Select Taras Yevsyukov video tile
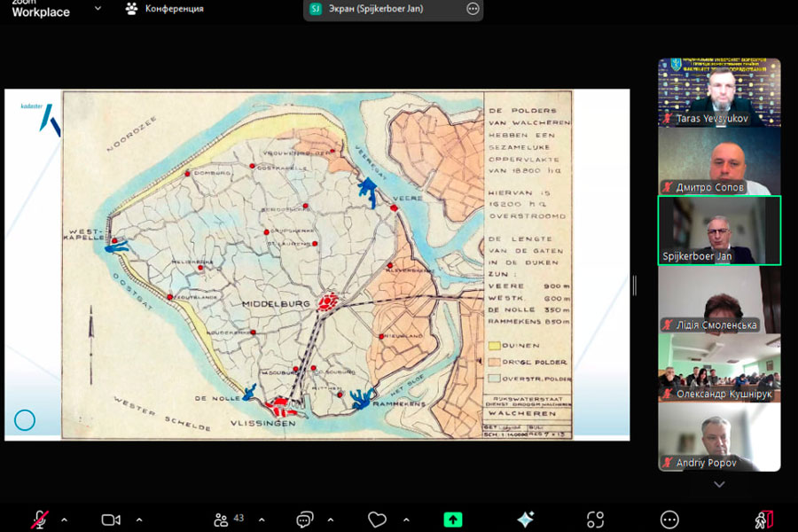This screenshot has height=532, width=798. pyautogui.click(x=719, y=92)
